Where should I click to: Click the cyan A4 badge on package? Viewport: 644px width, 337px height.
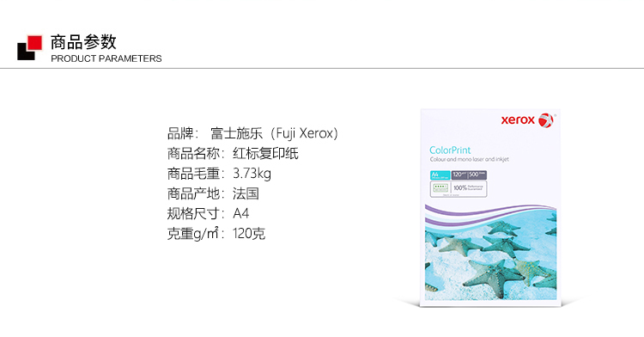pos(440,175)
